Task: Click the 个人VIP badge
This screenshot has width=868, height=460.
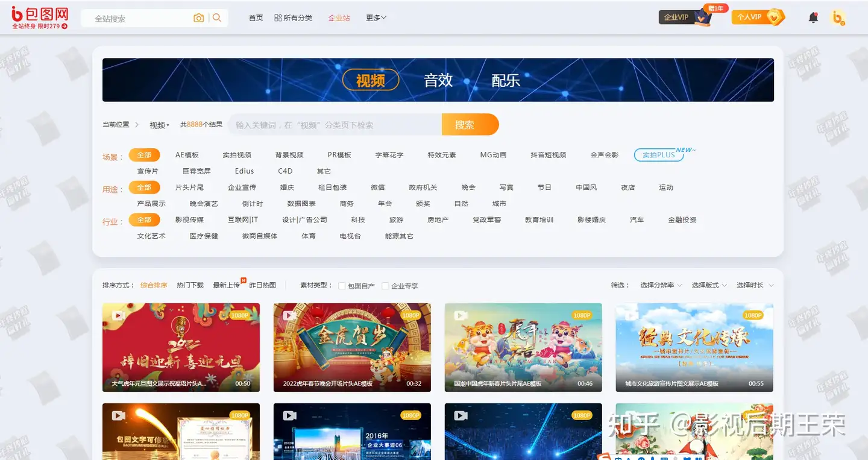Action: click(758, 17)
